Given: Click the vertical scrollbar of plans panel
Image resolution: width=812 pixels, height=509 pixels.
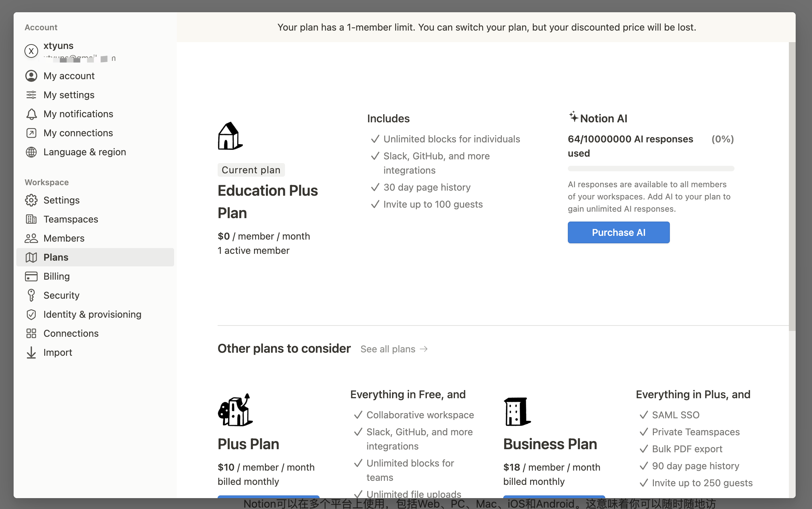Looking at the screenshot, I should pyautogui.click(x=792, y=186).
